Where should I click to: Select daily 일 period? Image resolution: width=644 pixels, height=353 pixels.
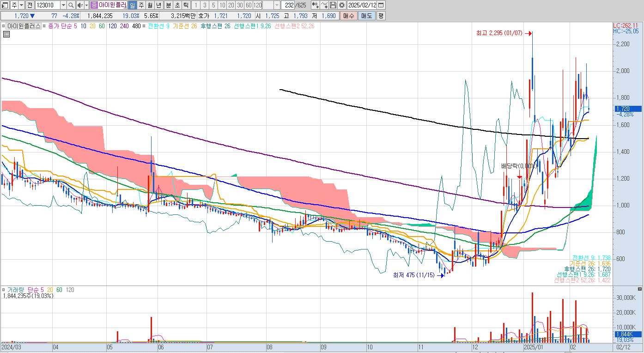click(x=132, y=5)
